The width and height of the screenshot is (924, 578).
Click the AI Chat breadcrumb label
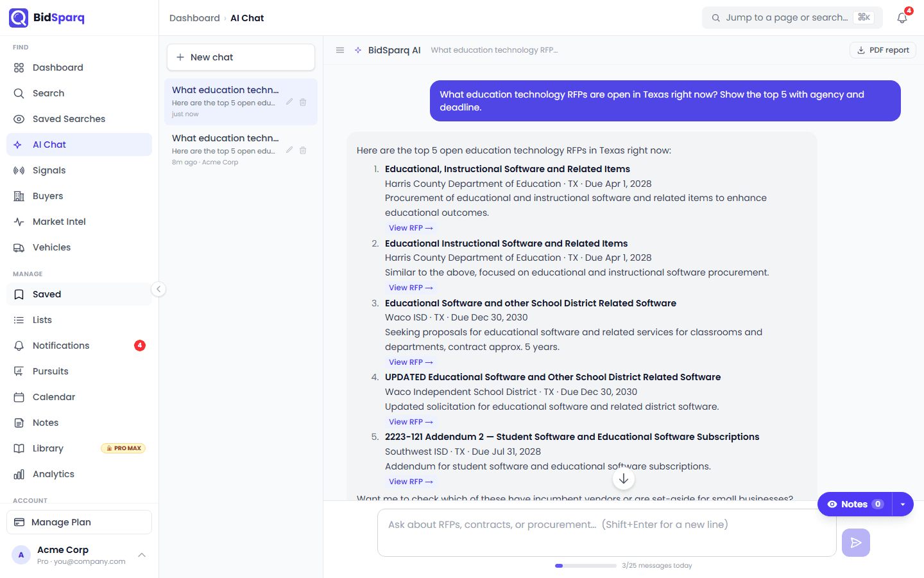click(247, 18)
